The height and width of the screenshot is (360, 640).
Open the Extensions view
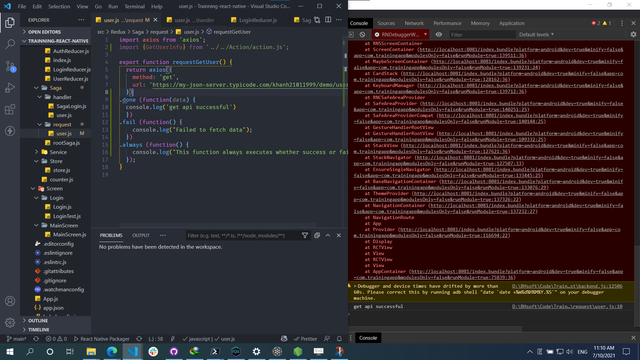[x=10, y=109]
